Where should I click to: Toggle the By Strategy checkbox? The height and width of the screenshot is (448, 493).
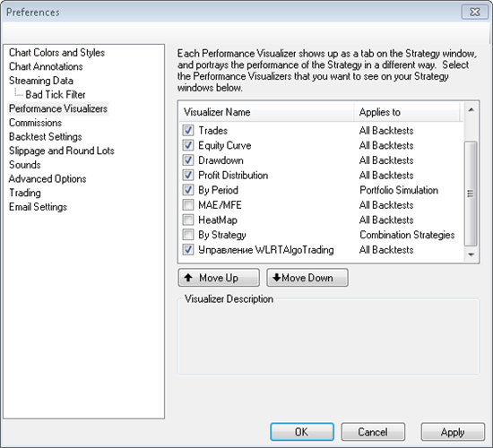coord(188,235)
